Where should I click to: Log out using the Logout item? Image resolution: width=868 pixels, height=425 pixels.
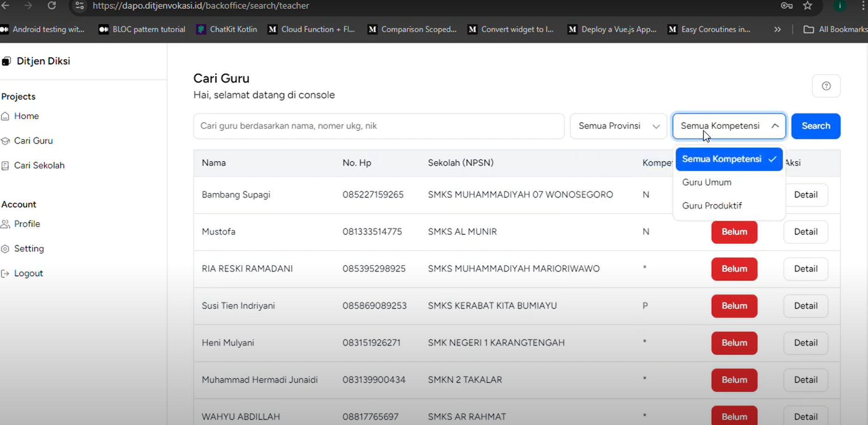(x=28, y=273)
